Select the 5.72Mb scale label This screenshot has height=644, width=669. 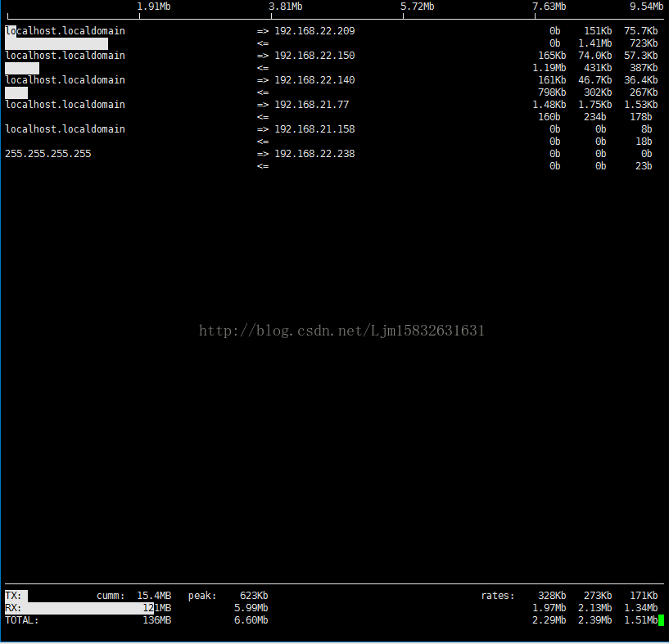[418, 7]
